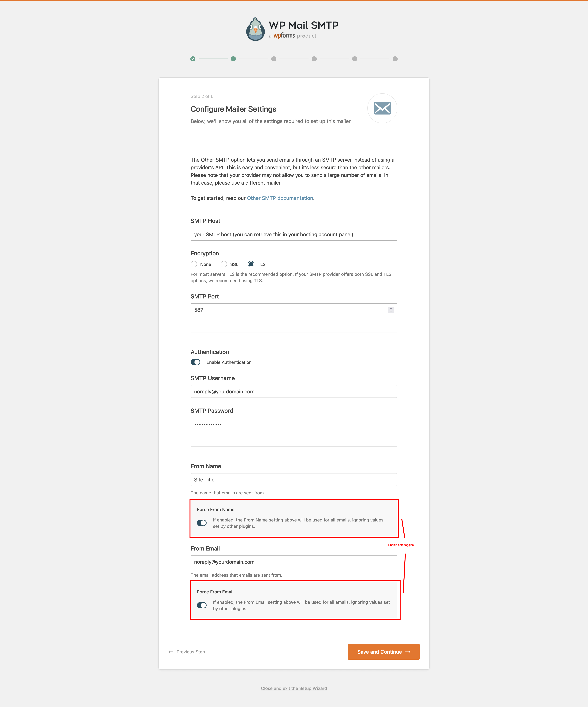Click the SMTP Host input field

pyautogui.click(x=294, y=234)
